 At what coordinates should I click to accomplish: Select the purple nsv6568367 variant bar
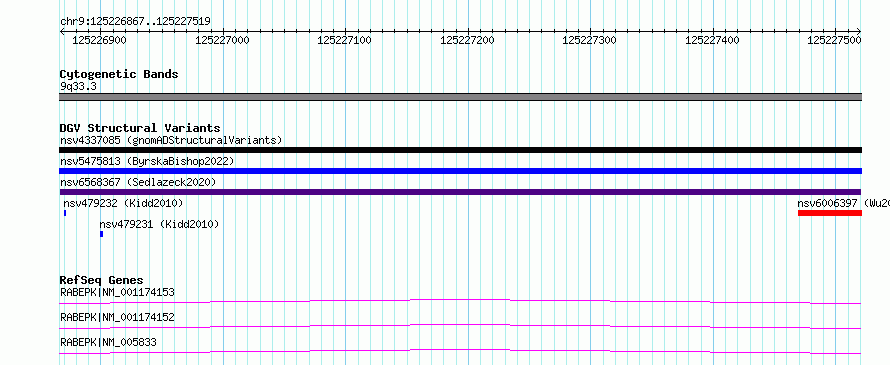460,192
